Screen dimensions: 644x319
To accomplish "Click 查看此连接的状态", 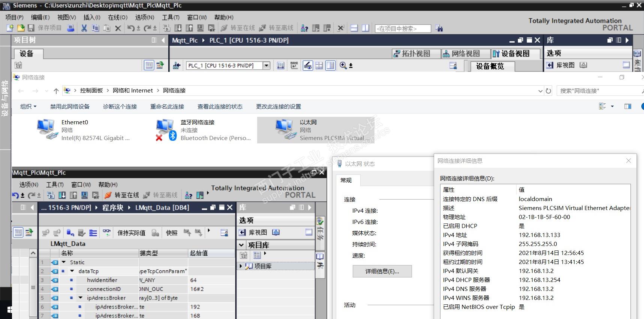I will [x=220, y=106].
